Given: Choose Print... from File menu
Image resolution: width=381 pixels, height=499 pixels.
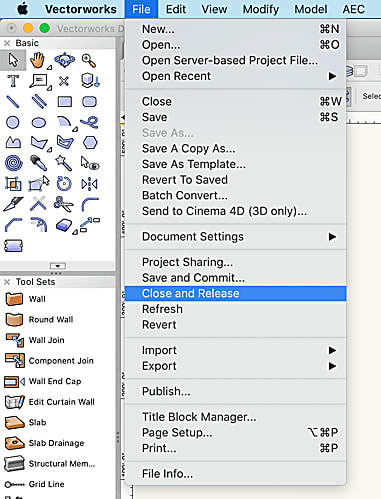Looking at the screenshot, I should click(x=236, y=448).
